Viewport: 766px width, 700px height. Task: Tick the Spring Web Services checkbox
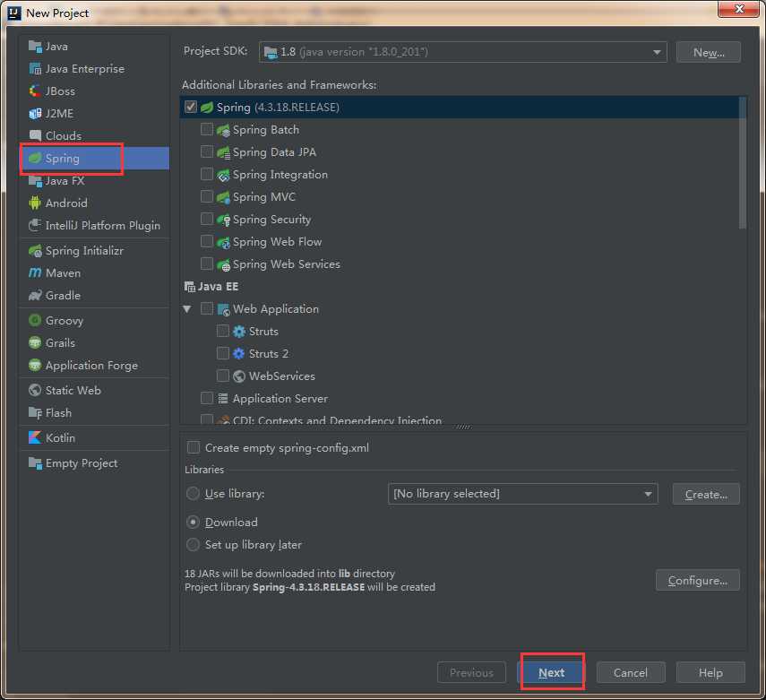207,264
